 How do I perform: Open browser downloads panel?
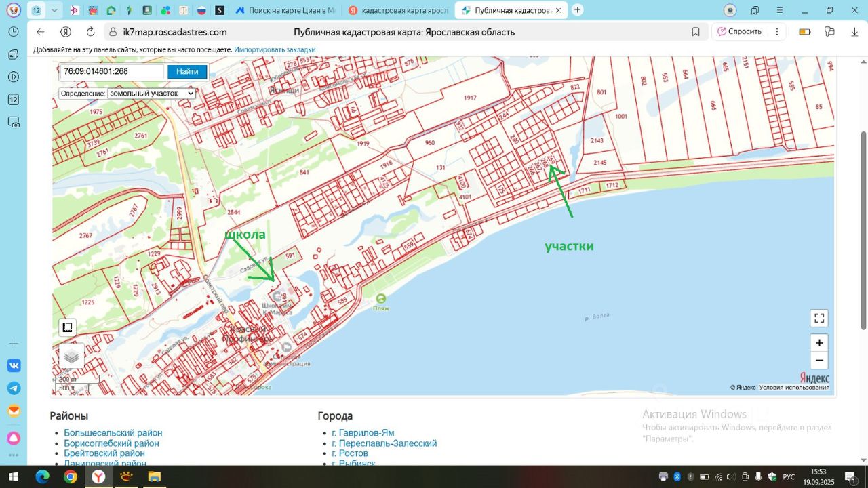click(x=854, y=32)
